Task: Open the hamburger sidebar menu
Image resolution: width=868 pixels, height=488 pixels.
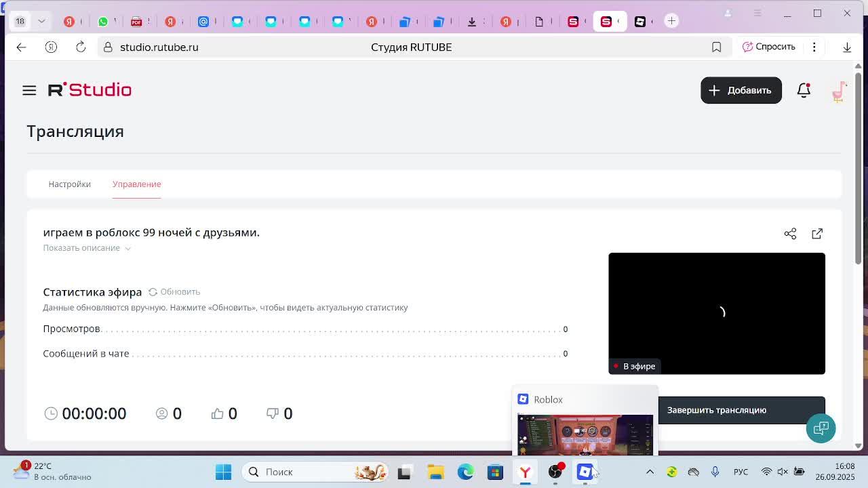Action: pyautogui.click(x=29, y=90)
